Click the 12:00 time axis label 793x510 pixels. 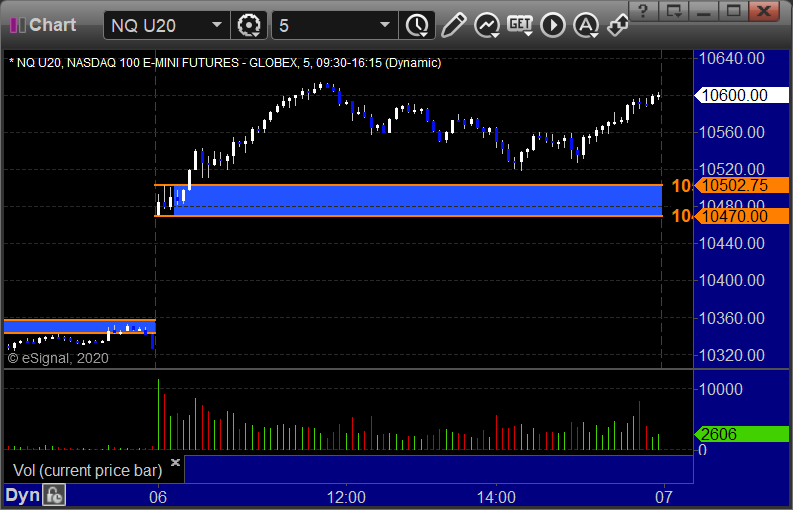click(346, 497)
